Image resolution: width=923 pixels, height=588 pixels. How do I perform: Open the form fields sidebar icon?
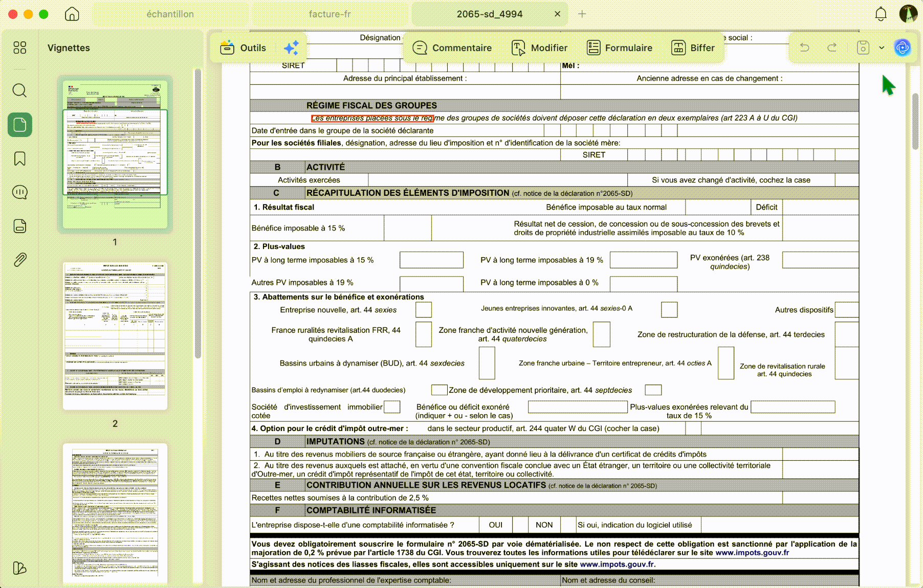tap(20, 226)
